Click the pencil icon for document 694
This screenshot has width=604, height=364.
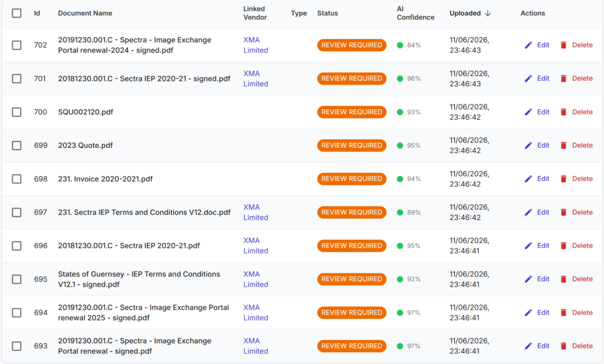click(528, 313)
